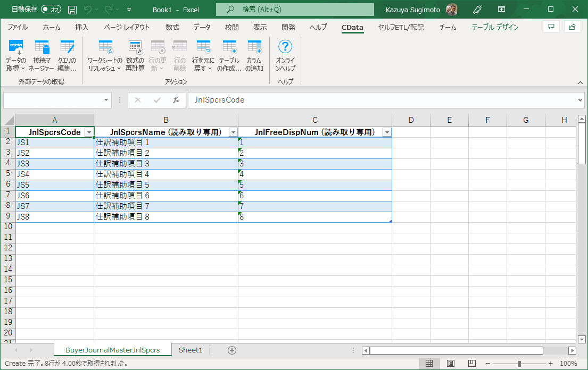Click テーブルの作成 create table icon
Viewport: 588px width, 370px height.
pyautogui.click(x=229, y=56)
